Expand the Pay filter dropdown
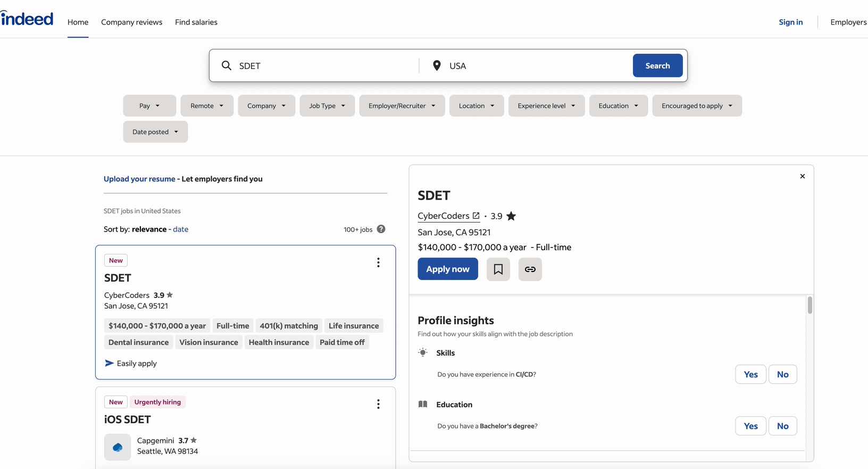Viewport: 868px width, 469px height. pos(149,105)
